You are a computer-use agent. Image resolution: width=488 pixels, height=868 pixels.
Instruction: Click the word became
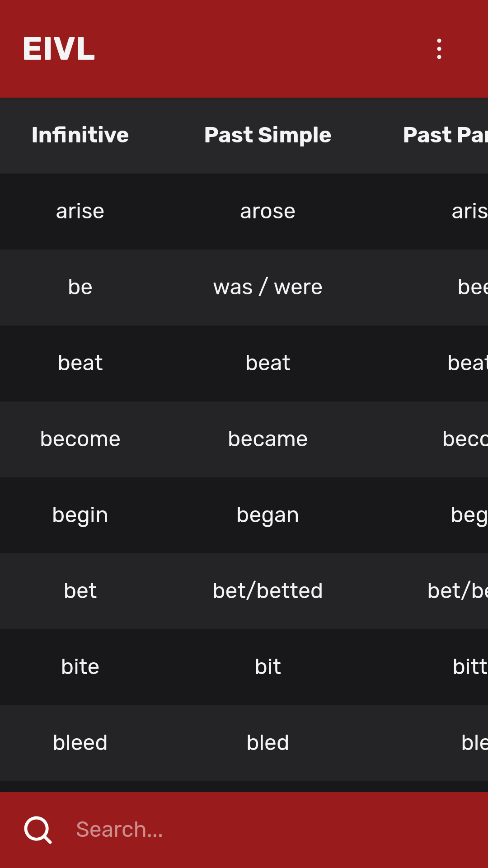267,439
